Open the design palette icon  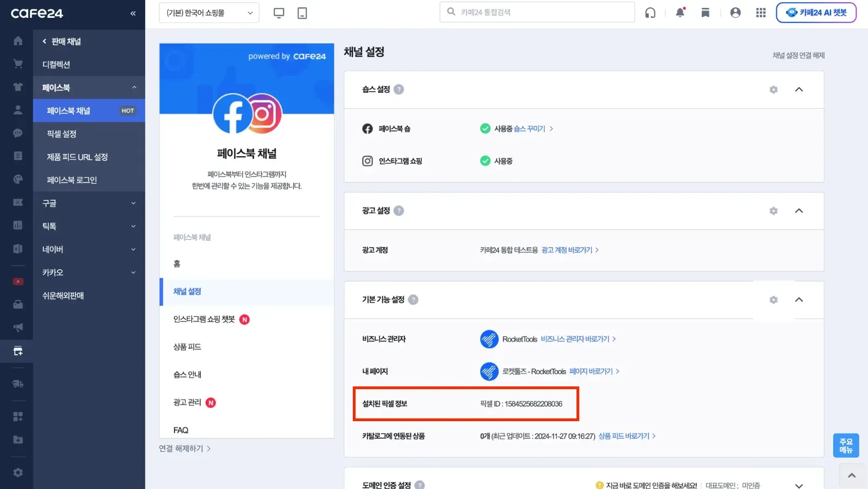[x=18, y=179]
